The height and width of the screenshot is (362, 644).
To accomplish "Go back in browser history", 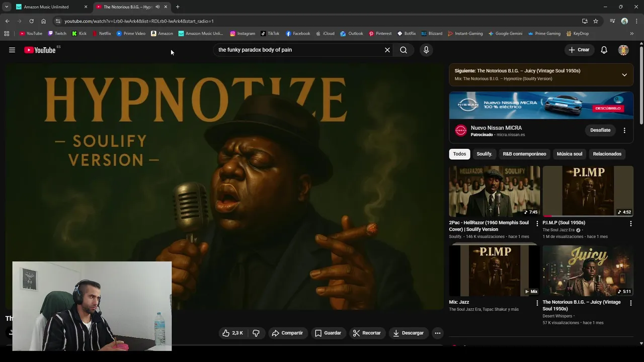I will [x=7, y=21].
